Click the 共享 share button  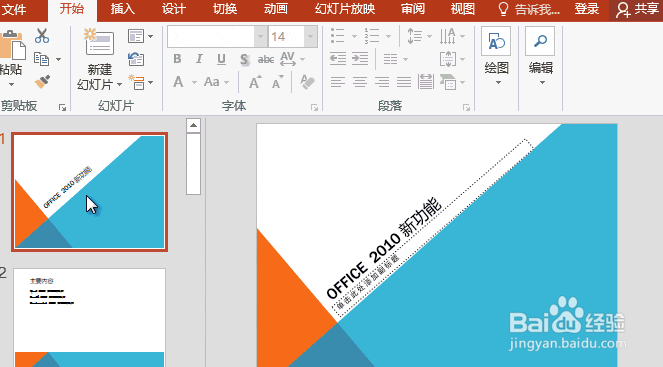(x=637, y=9)
